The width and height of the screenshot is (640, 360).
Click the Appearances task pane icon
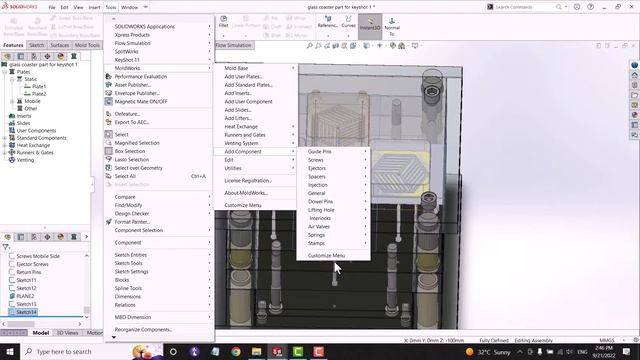[634, 115]
